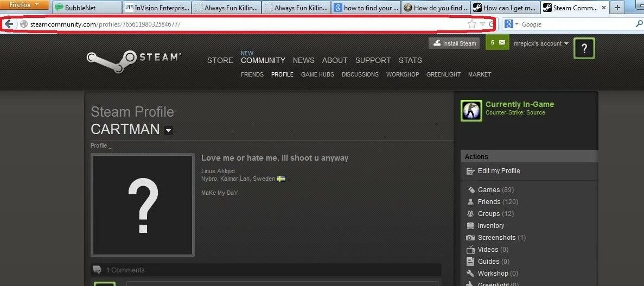Open the Friends (120) link
The image size is (644, 286).
498,202
